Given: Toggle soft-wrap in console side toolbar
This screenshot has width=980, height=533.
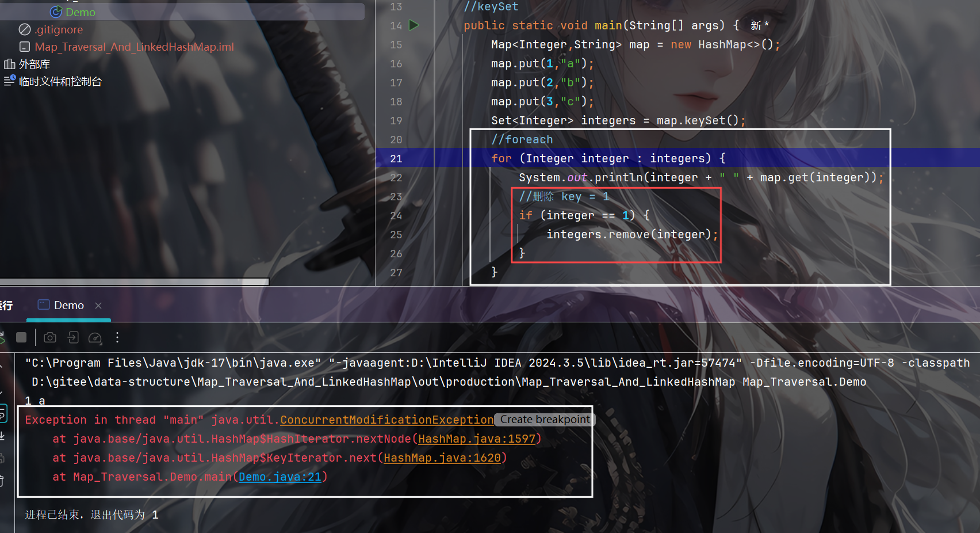Looking at the screenshot, I should (x=3, y=413).
